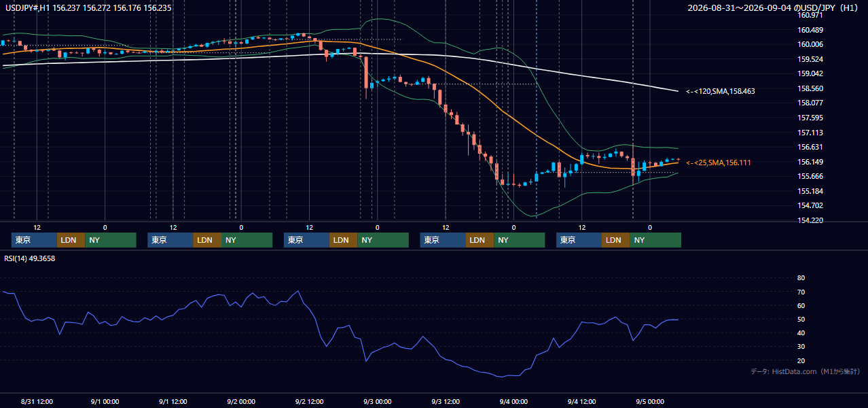Select the 9/2 00:00 time axis label
This screenshot has height=408, width=868.
pos(241,402)
